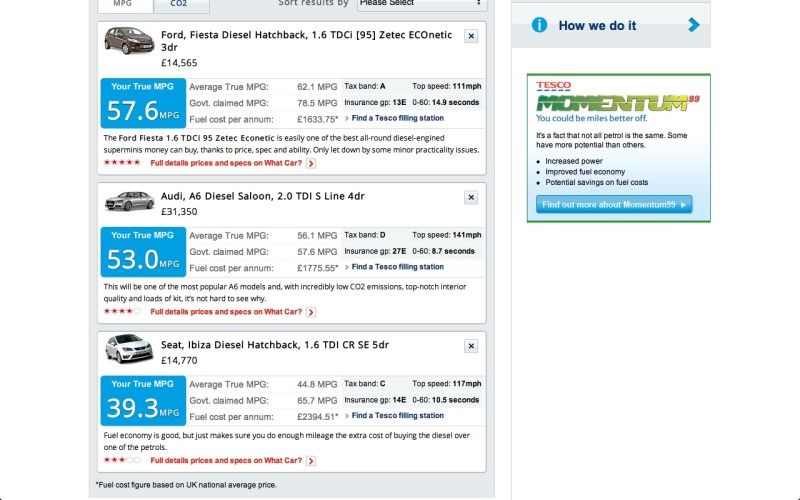
Task: Click the Improved fuel economy bullet
Action: (x=585, y=172)
